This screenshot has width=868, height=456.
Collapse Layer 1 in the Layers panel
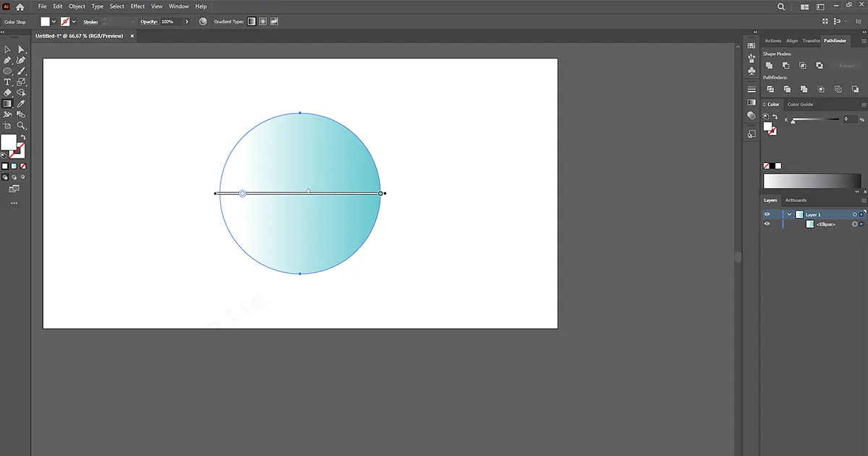click(789, 214)
